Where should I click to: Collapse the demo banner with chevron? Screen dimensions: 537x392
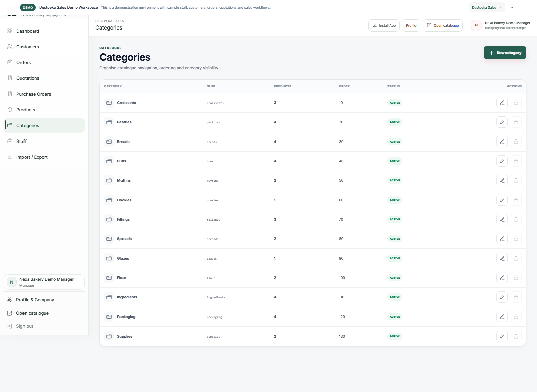point(512,7)
